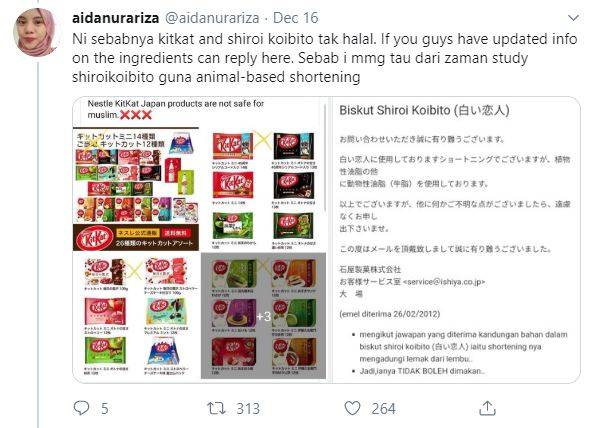Open the share upload icon
This screenshot has height=428, width=594.
tap(487, 408)
